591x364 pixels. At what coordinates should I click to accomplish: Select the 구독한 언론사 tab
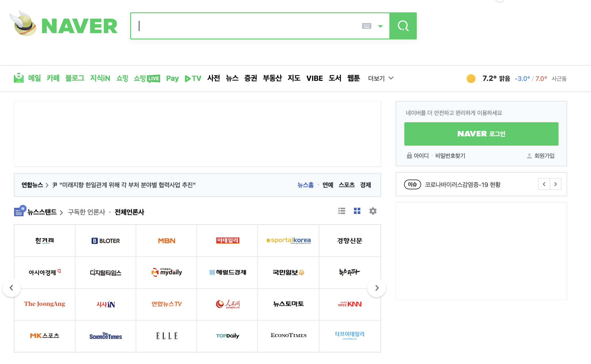tap(86, 212)
